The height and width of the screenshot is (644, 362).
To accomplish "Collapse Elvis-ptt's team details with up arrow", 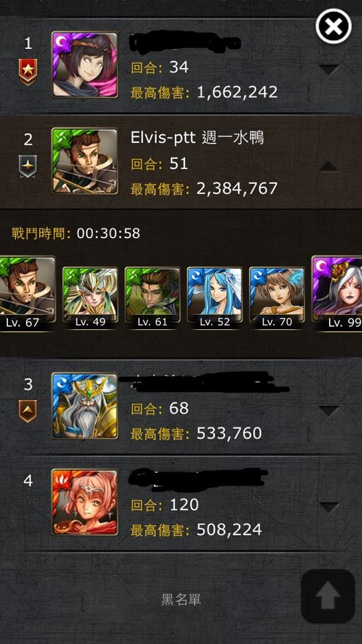I will click(329, 166).
